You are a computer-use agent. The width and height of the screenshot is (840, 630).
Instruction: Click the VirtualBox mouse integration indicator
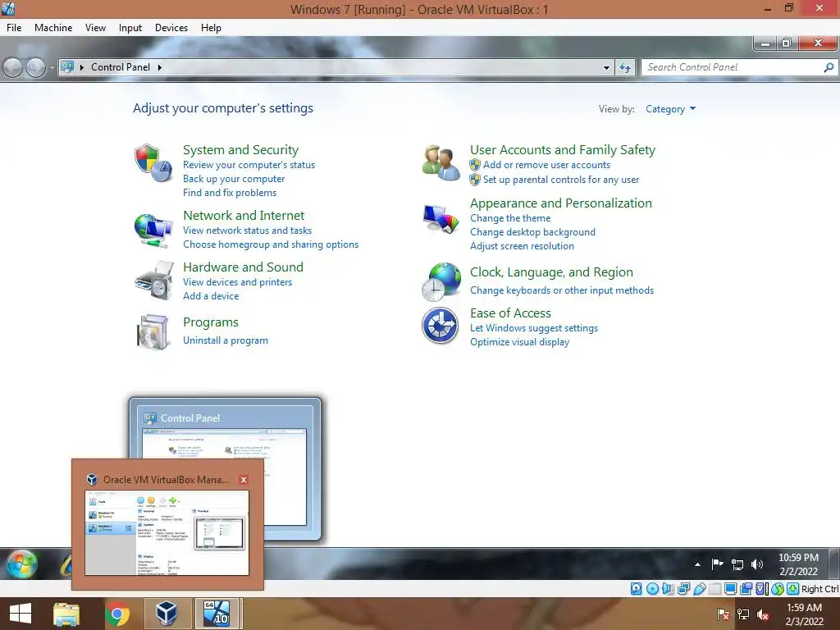[778, 589]
